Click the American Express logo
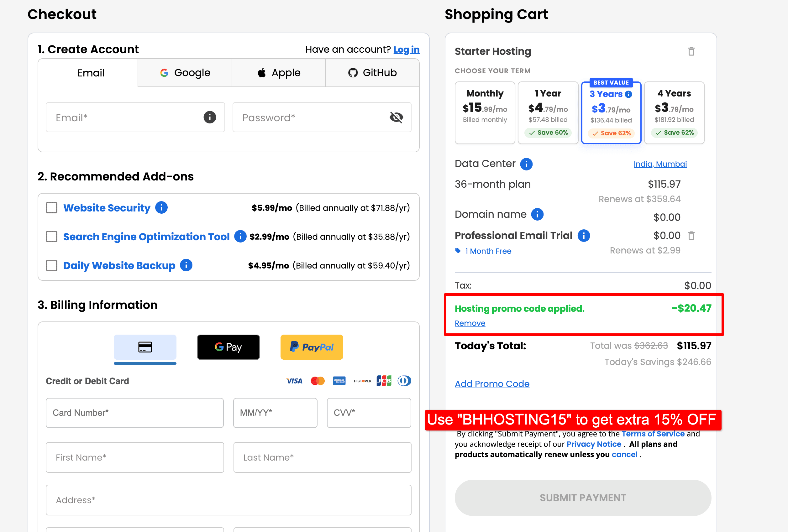This screenshot has width=788, height=532. pyautogui.click(x=339, y=381)
